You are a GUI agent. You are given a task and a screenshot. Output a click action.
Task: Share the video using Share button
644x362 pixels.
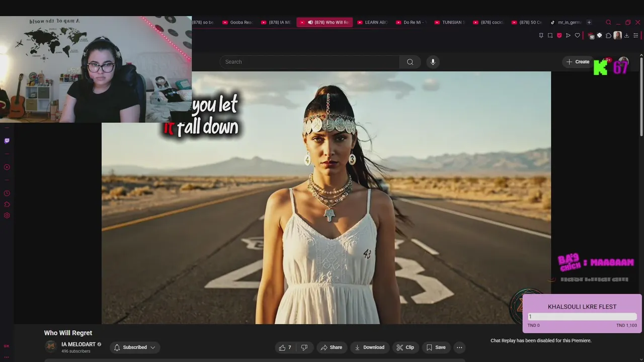pyautogui.click(x=331, y=347)
